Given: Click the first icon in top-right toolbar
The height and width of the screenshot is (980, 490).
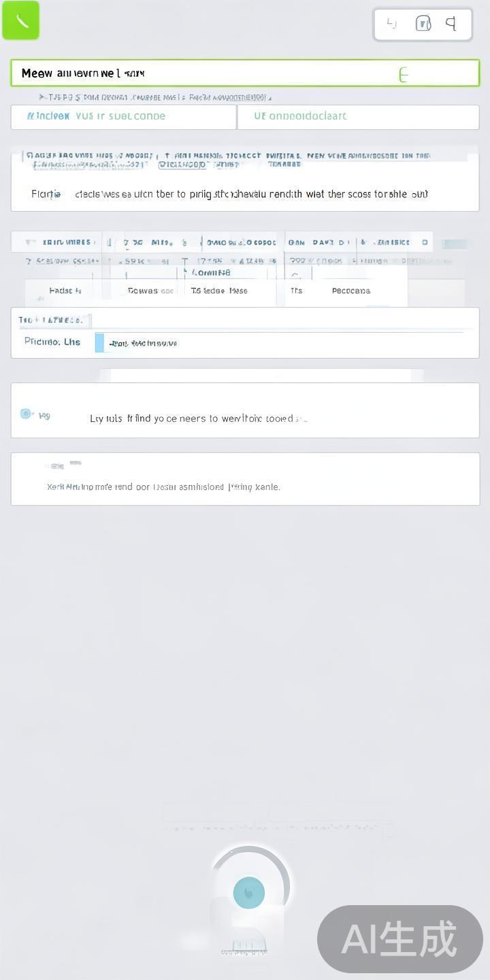Looking at the screenshot, I should point(391,24).
